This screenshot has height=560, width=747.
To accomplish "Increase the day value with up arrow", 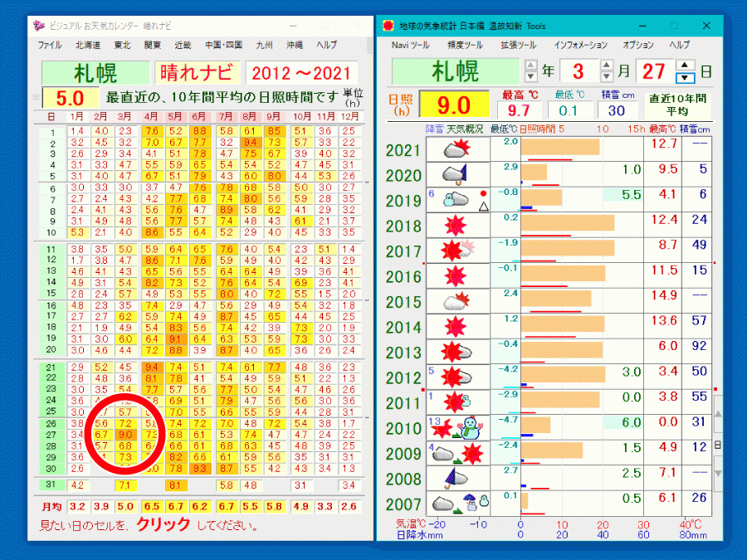I will pos(684,65).
